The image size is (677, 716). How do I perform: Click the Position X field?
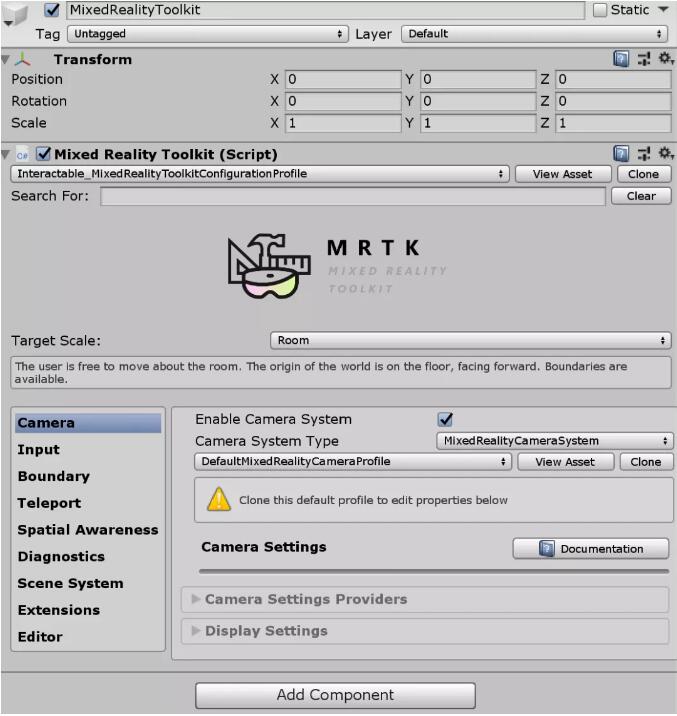click(343, 79)
